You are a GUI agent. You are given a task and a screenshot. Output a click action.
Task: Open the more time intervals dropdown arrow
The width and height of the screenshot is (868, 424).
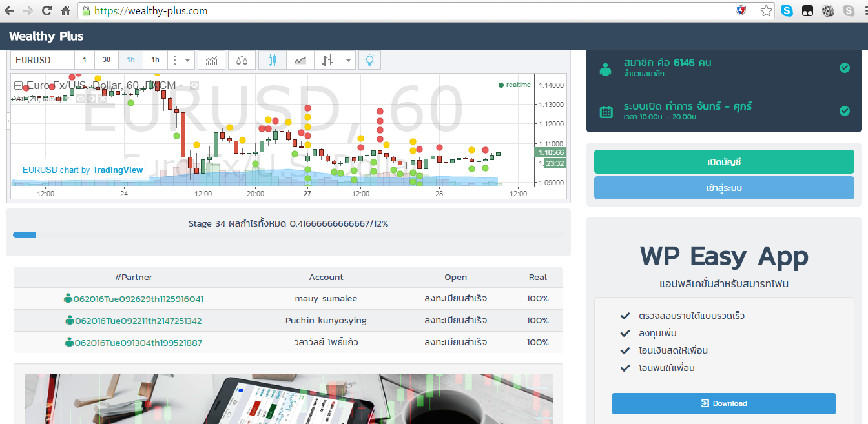(187, 60)
